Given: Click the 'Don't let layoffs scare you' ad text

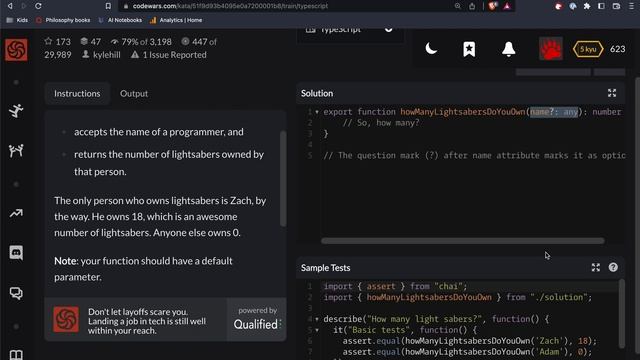Looking at the screenshot, I should click(x=147, y=321).
